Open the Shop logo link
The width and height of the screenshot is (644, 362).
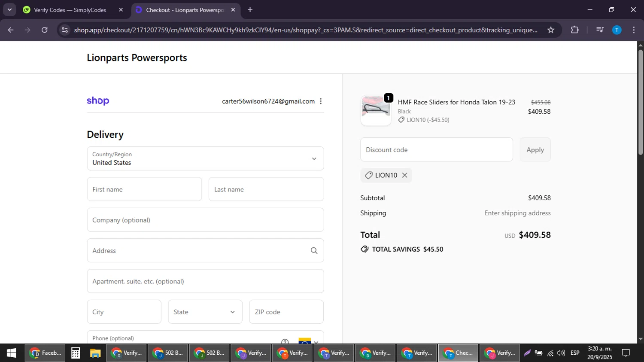tap(98, 101)
